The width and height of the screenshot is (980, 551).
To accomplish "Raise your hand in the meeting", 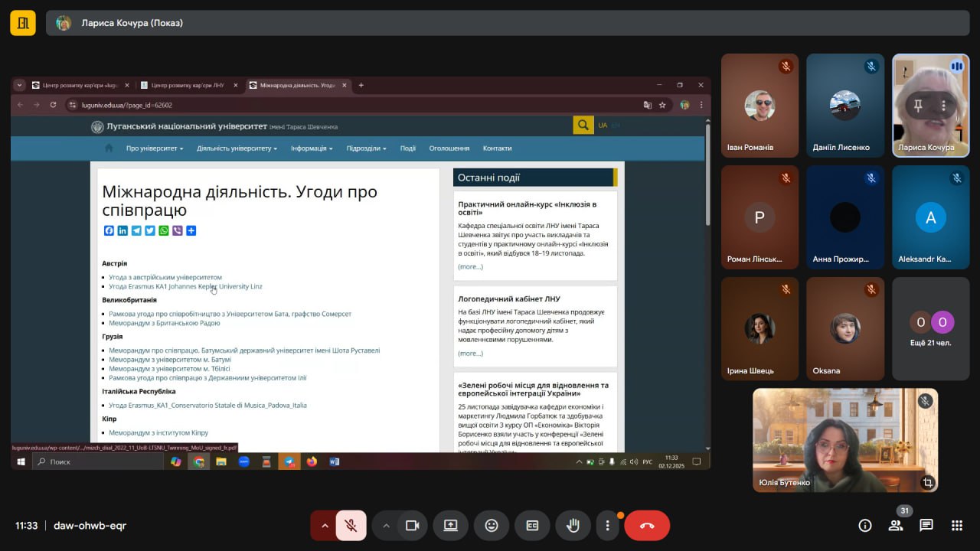I will pos(572,526).
